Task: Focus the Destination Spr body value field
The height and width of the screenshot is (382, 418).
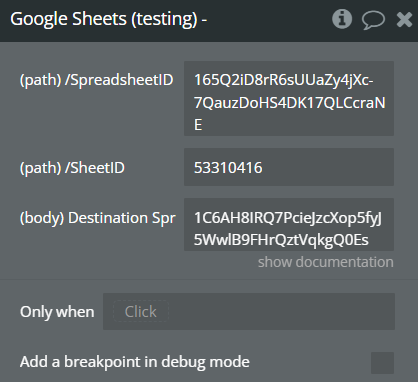Action: [289, 224]
